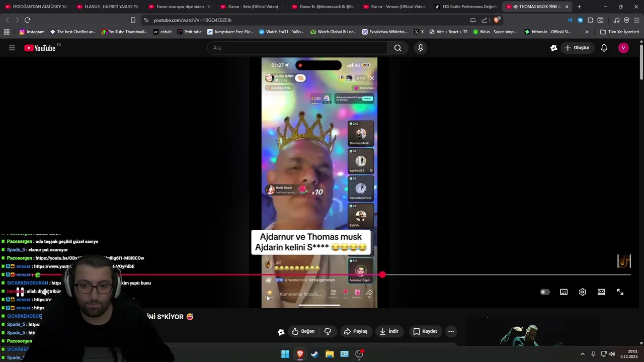
Task: Open the Extensions puzzle icon
Action: click(590, 20)
